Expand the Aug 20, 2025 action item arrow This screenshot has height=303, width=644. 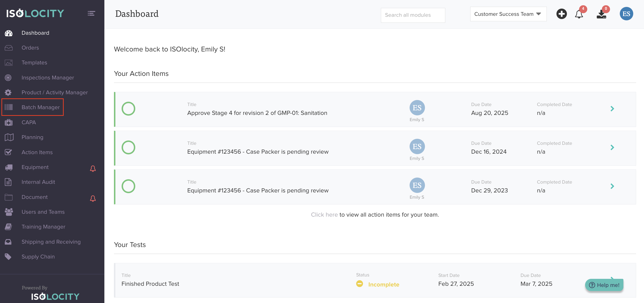612,109
